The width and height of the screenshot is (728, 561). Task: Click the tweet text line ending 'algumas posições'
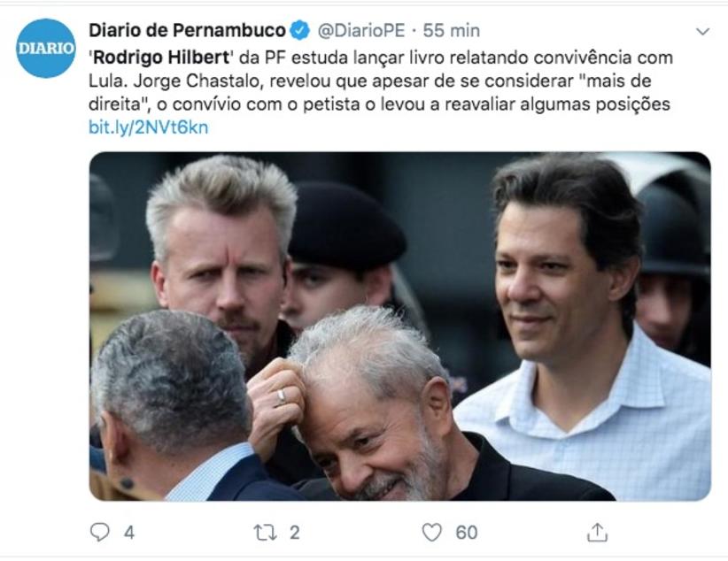coord(379,104)
